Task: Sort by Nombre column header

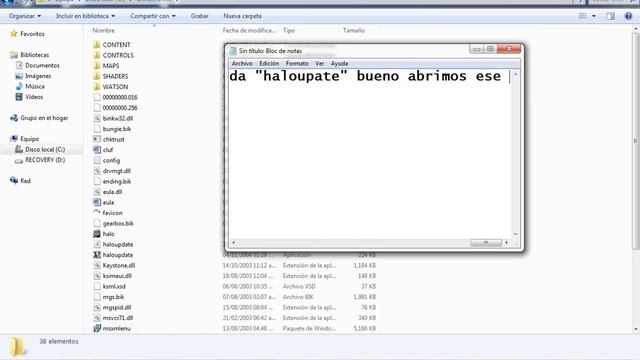Action: pos(104,30)
